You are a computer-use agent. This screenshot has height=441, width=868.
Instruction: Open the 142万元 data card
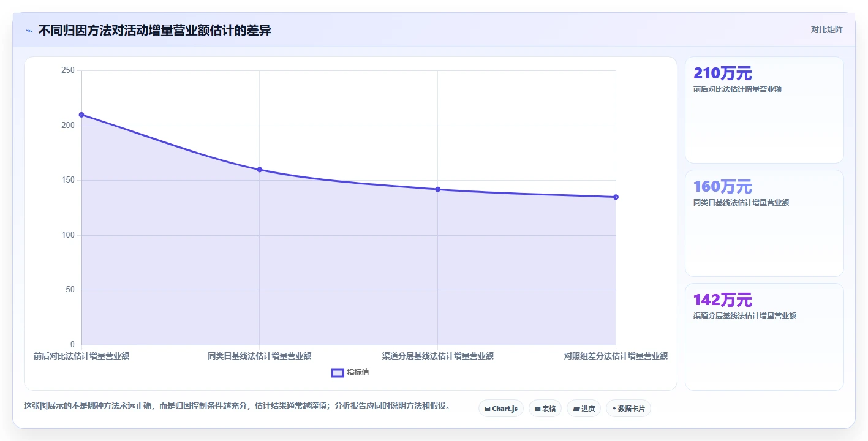(764, 336)
